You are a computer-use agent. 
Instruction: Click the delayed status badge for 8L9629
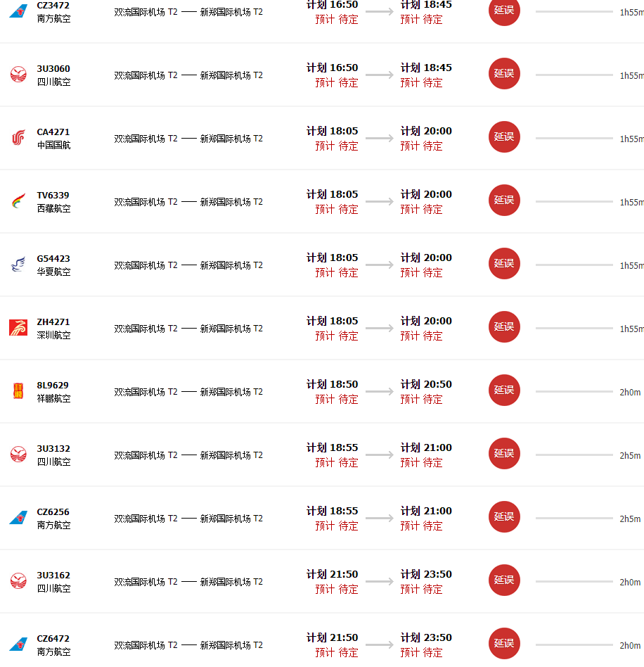click(504, 390)
